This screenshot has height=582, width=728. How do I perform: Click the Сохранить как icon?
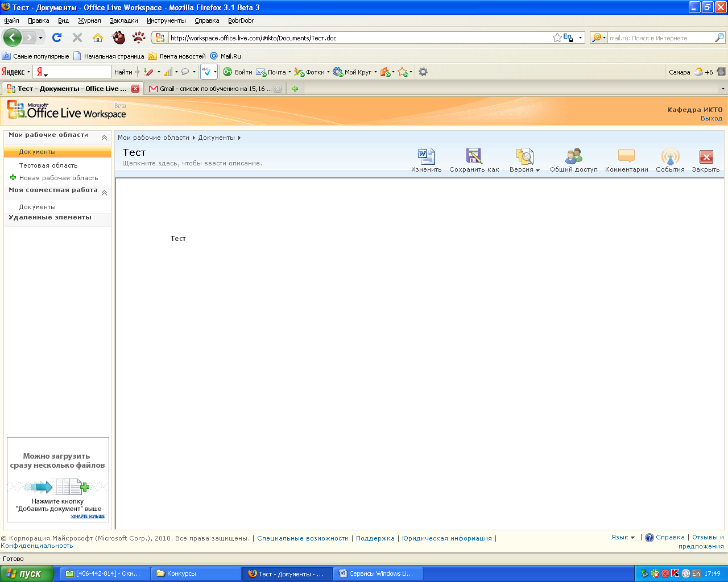click(x=474, y=156)
